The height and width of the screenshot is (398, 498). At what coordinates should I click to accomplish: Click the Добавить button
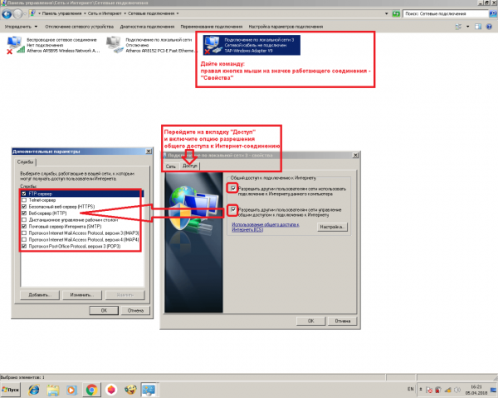40,295
